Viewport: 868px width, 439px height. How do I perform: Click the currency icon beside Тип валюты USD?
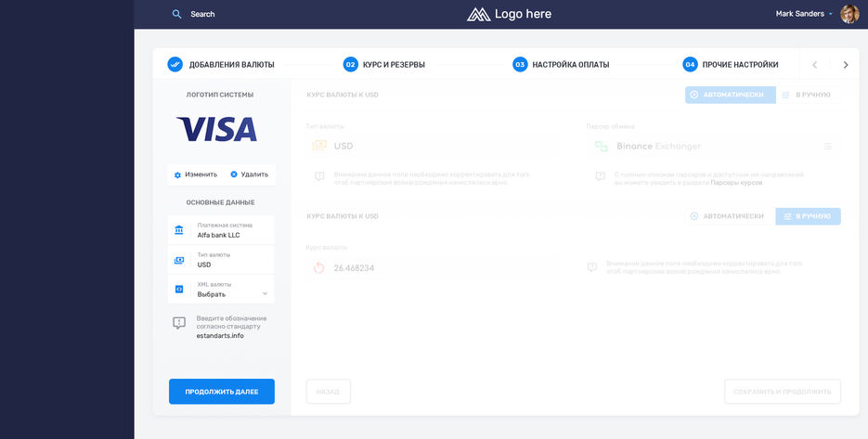click(x=179, y=260)
